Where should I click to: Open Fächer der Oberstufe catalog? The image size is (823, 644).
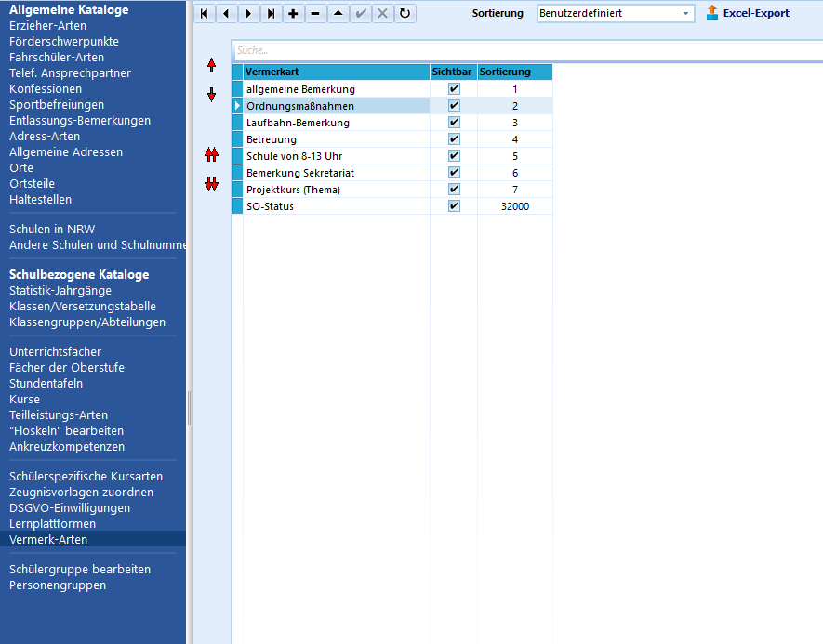(67, 367)
